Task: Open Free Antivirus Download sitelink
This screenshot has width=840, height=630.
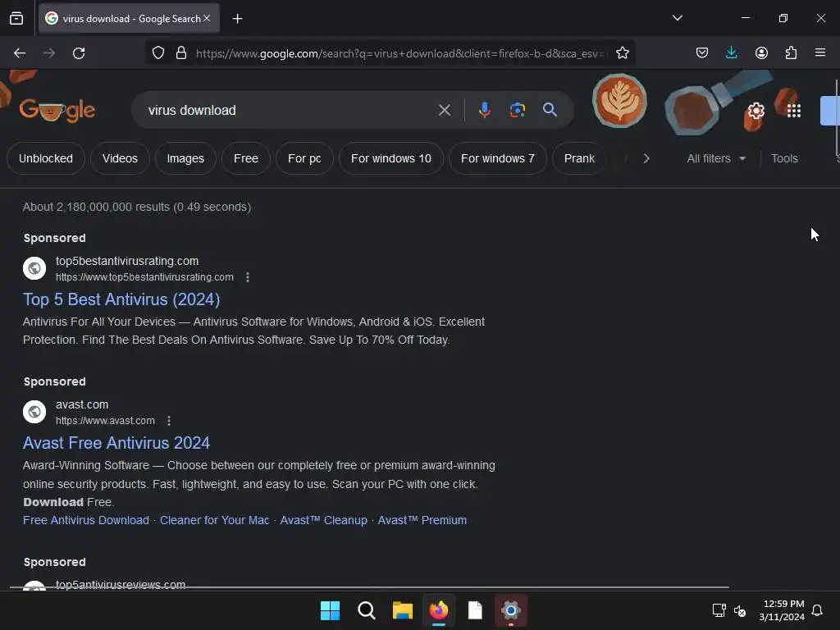Action: coord(85,520)
